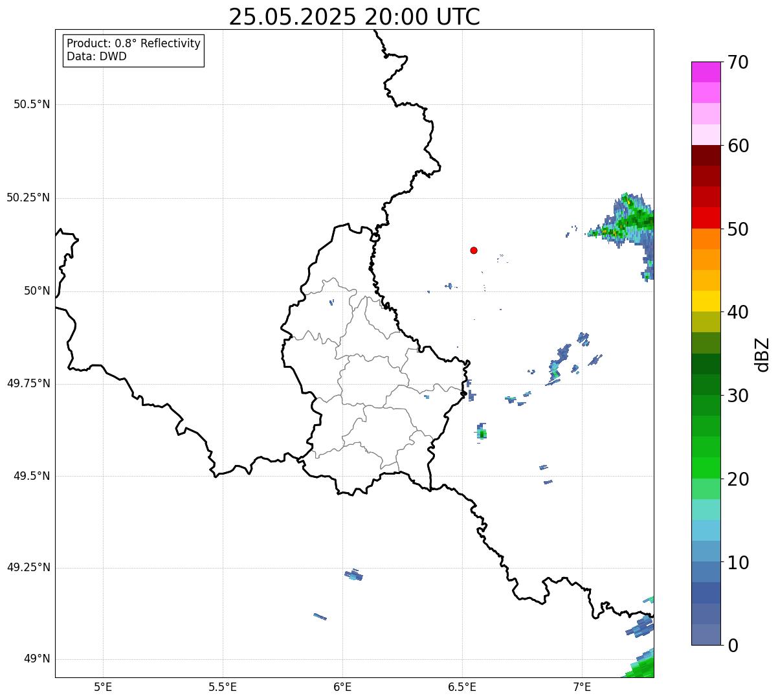Click the '49°N' latitude label
778x700 pixels.
[37, 659]
